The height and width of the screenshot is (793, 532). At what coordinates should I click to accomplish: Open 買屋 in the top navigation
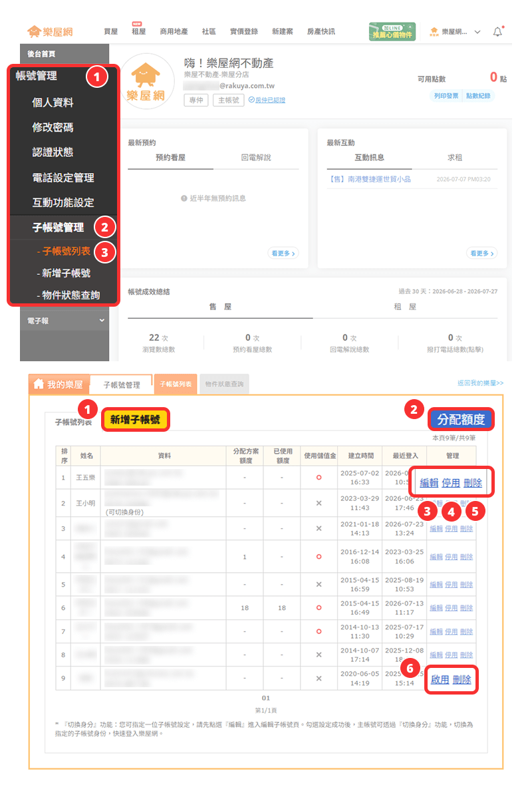click(111, 31)
